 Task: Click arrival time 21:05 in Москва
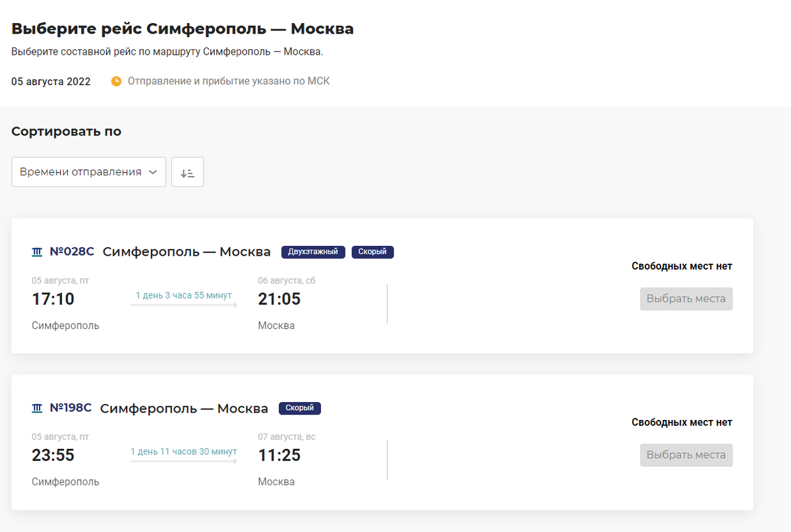click(279, 299)
